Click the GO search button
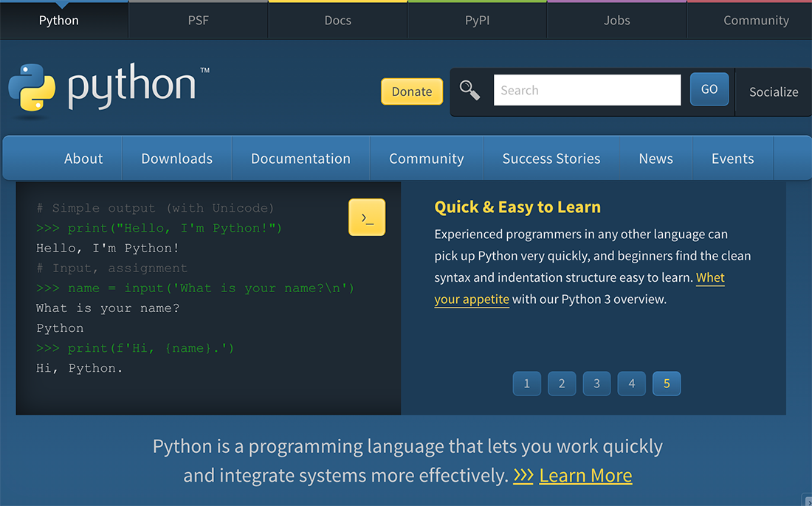 [709, 89]
